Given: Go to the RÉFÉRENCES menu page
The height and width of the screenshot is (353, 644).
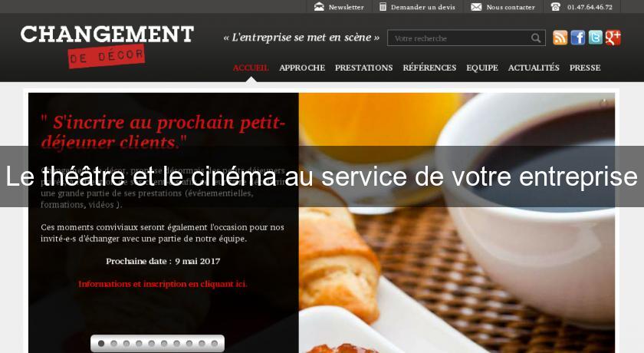Looking at the screenshot, I should tap(429, 68).
